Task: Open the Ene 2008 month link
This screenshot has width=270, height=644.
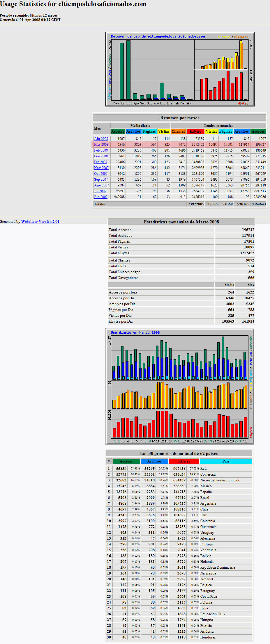Action: [101, 156]
